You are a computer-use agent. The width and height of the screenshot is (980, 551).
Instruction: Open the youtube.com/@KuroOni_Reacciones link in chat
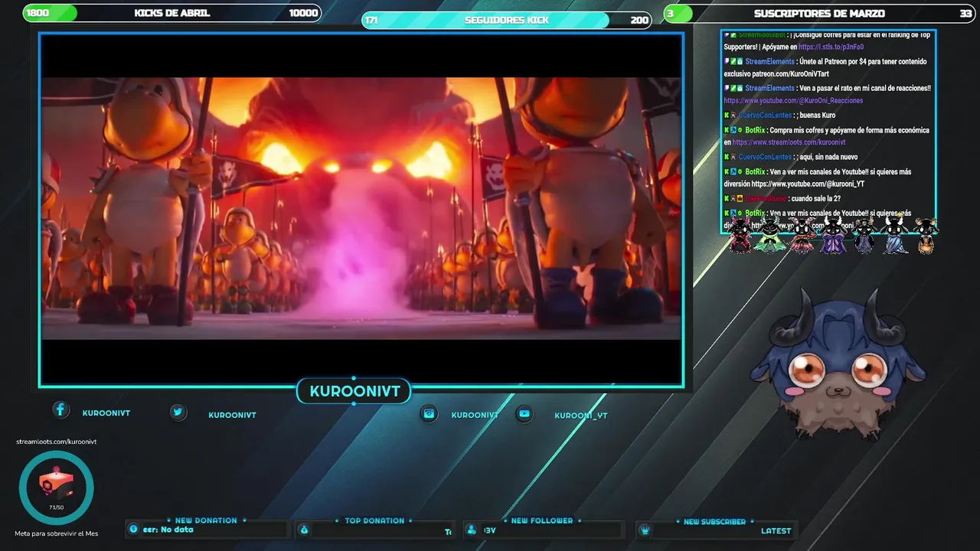[793, 100]
